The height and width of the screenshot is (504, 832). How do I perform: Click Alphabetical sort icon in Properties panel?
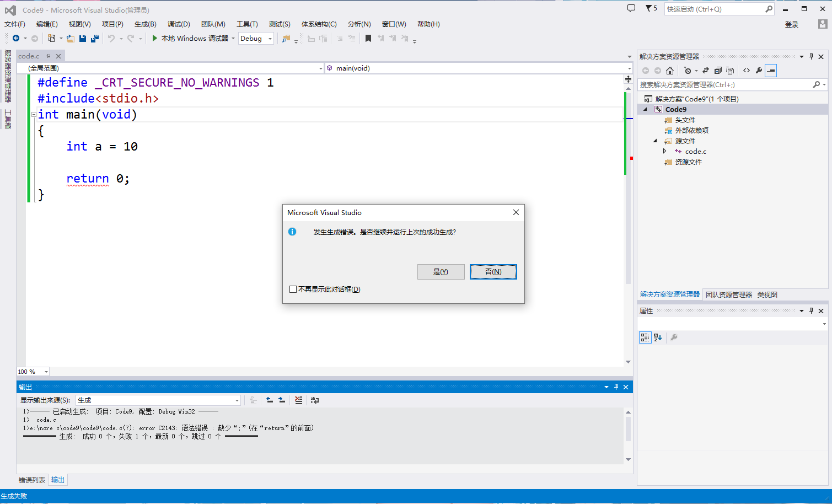658,337
